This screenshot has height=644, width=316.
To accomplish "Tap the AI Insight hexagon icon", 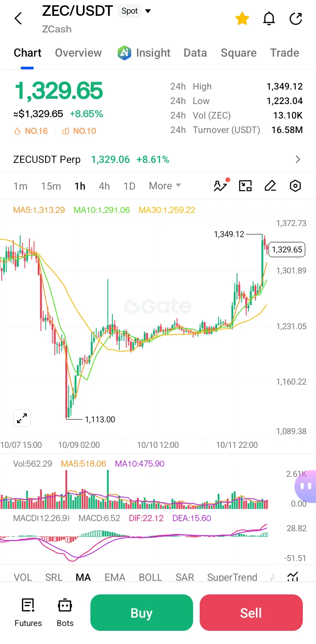I will 125,53.
